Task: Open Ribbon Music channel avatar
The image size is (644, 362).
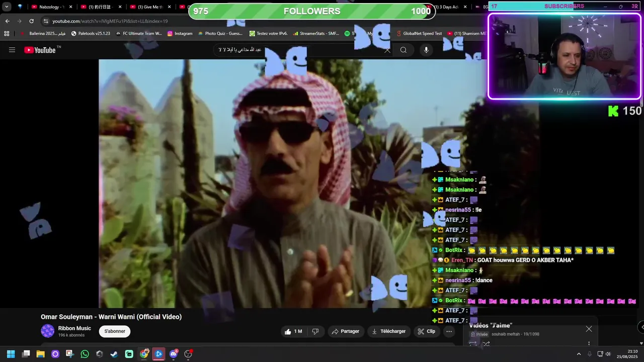Action: pyautogui.click(x=48, y=331)
